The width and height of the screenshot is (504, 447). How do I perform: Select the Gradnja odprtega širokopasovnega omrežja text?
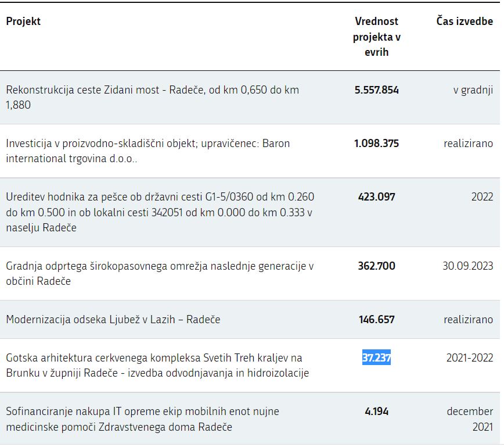160,274
